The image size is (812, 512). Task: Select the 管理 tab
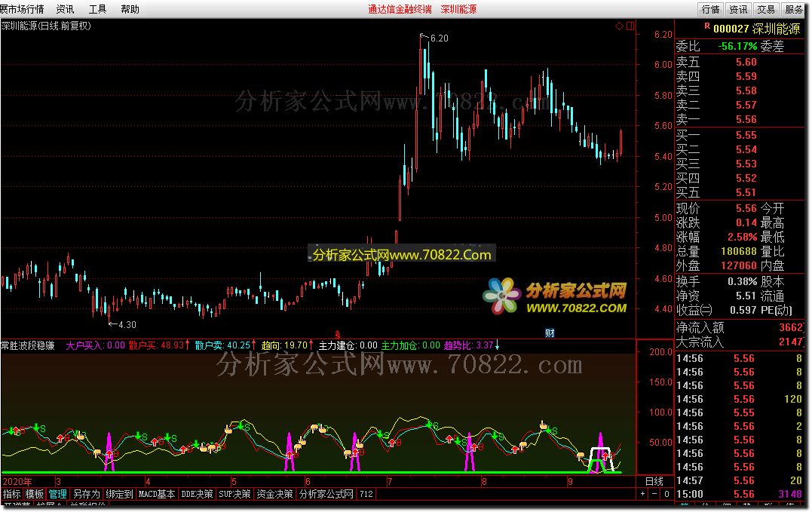[x=57, y=494]
